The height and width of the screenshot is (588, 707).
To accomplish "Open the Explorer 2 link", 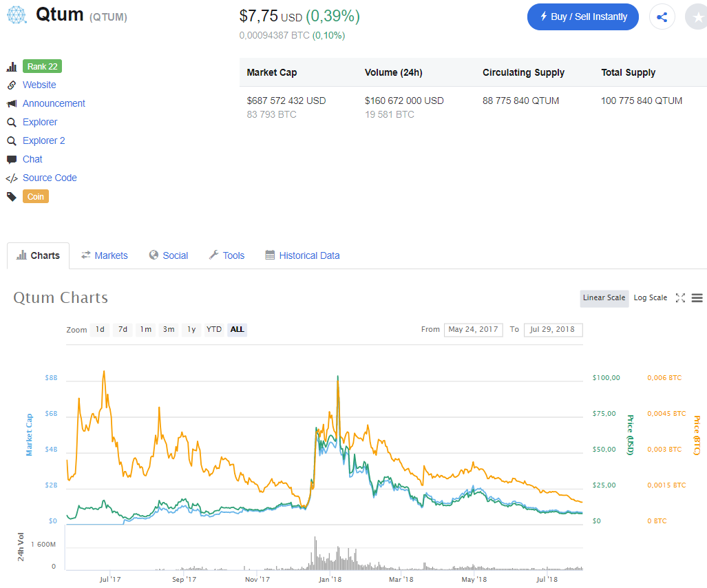I will click(x=44, y=140).
